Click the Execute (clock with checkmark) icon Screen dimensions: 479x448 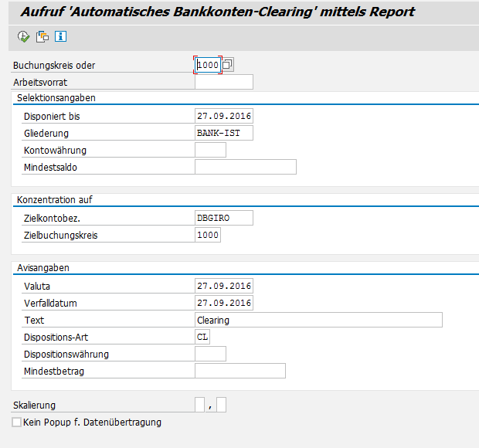23,36
